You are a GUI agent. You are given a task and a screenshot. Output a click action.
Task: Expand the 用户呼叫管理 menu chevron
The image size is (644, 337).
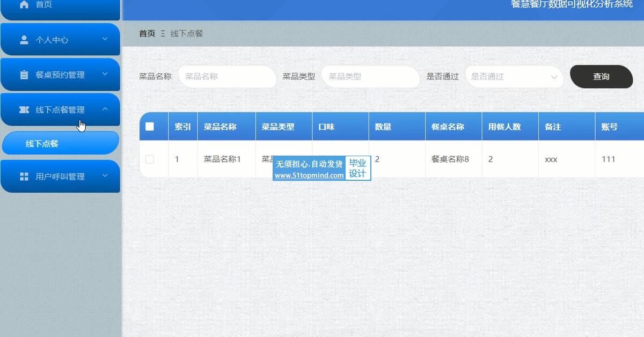coord(105,175)
